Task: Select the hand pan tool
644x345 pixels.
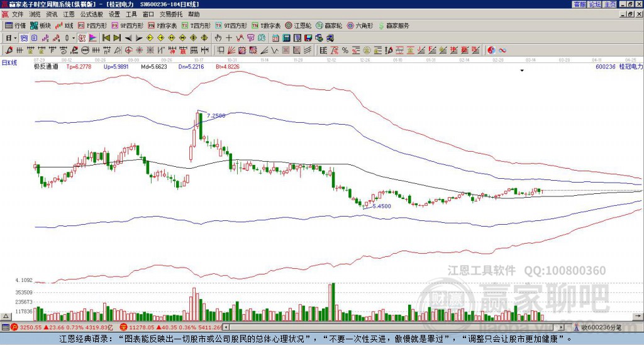Action: tap(218, 38)
